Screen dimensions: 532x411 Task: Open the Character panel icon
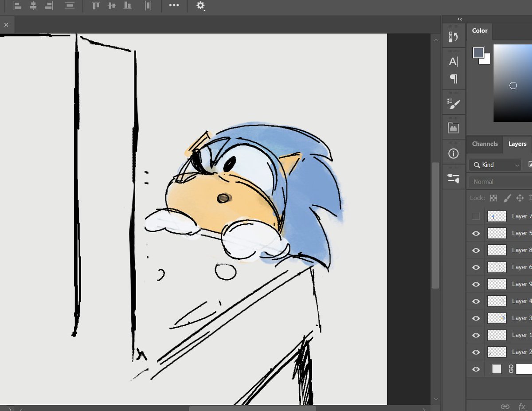click(453, 62)
